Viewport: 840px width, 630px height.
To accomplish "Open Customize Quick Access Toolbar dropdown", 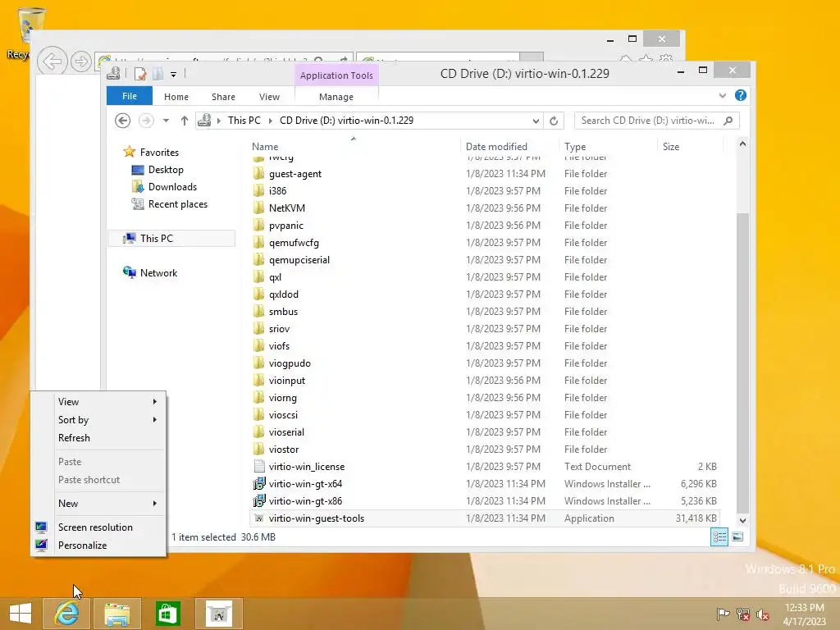I will [174, 75].
